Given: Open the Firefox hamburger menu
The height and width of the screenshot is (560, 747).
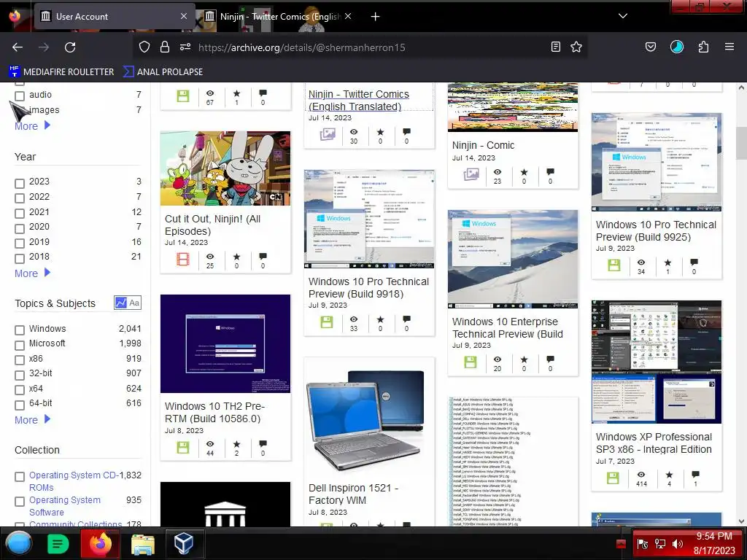Looking at the screenshot, I should click(x=729, y=47).
